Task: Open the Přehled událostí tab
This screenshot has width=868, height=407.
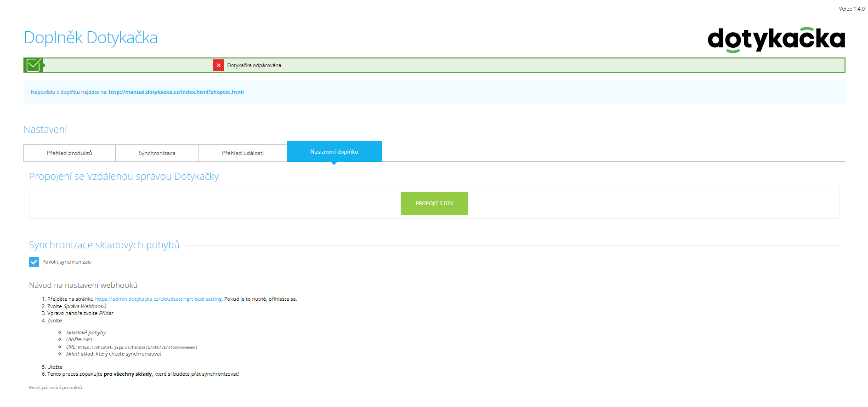Action: pos(243,153)
